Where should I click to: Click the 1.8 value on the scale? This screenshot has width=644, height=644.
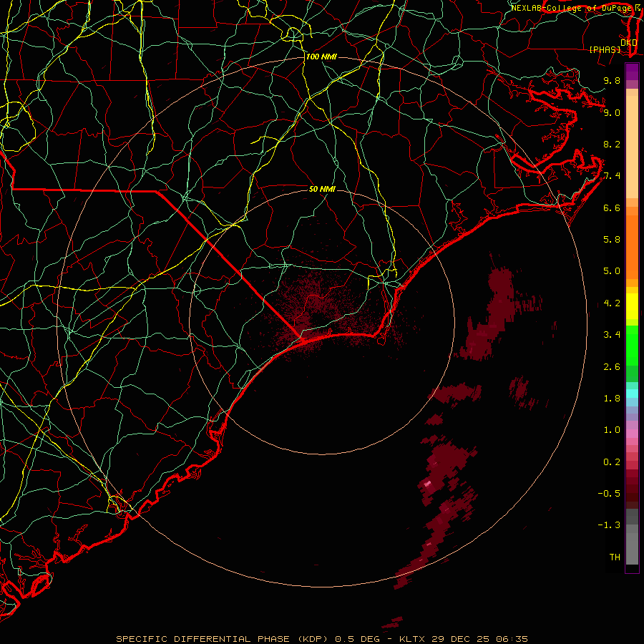[x=612, y=399]
